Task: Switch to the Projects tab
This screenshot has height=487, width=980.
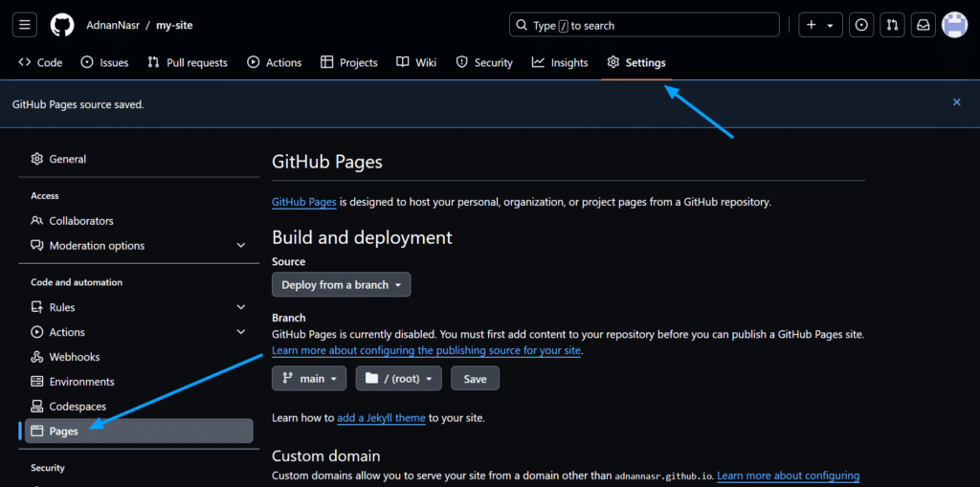Action: coord(348,62)
